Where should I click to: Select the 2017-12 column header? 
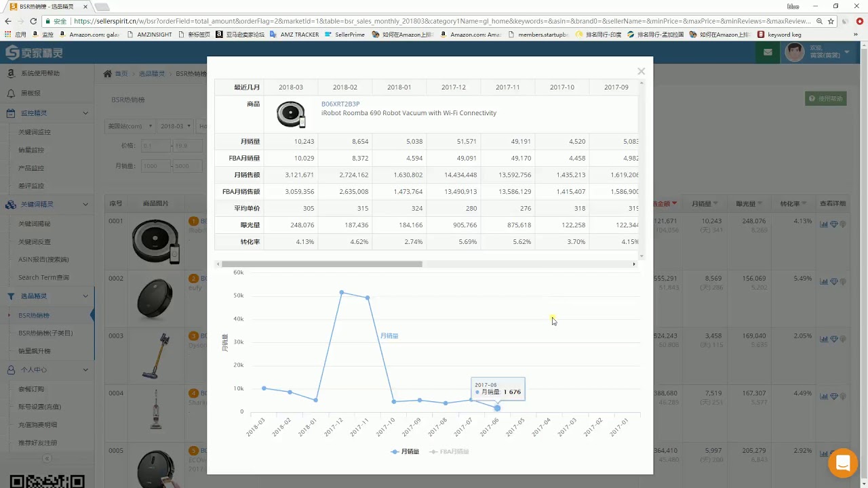pos(453,87)
